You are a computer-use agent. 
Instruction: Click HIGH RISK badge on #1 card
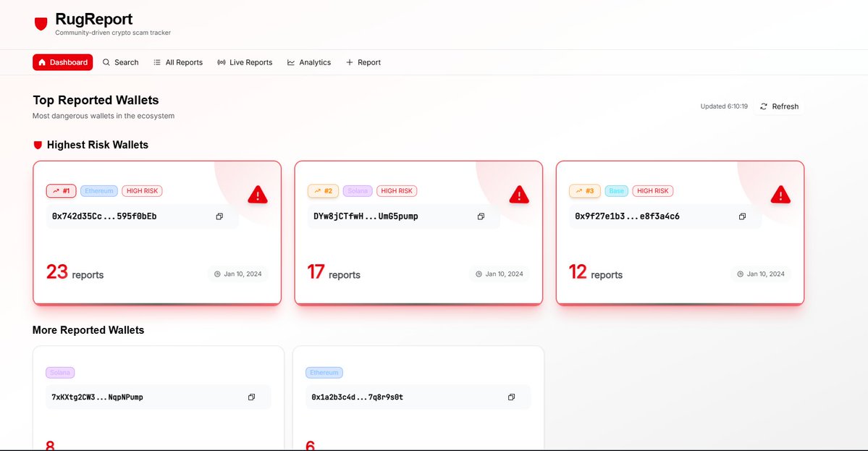143,191
